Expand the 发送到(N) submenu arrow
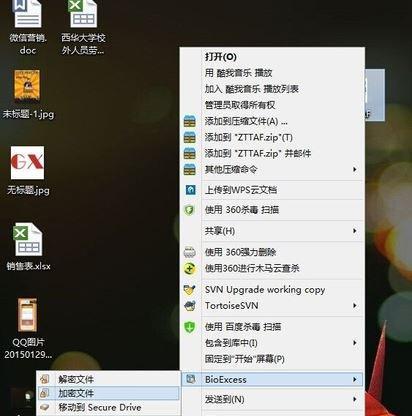The height and width of the screenshot is (416, 412). [x=355, y=399]
